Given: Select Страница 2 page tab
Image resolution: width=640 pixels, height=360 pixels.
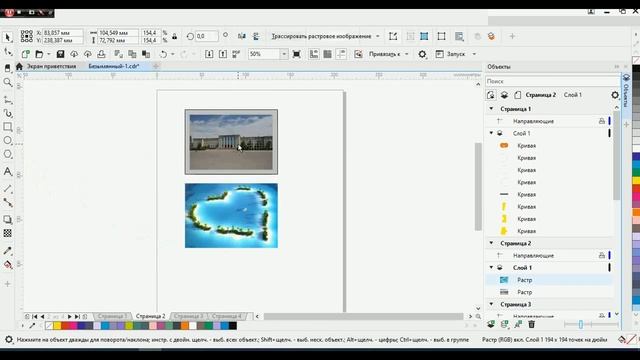Looking at the screenshot, I should click(x=150, y=316).
